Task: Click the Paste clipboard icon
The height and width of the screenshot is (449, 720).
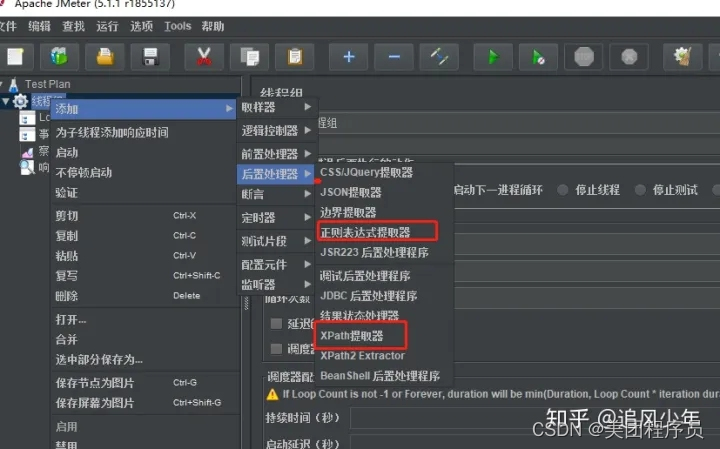Action: coord(294,57)
